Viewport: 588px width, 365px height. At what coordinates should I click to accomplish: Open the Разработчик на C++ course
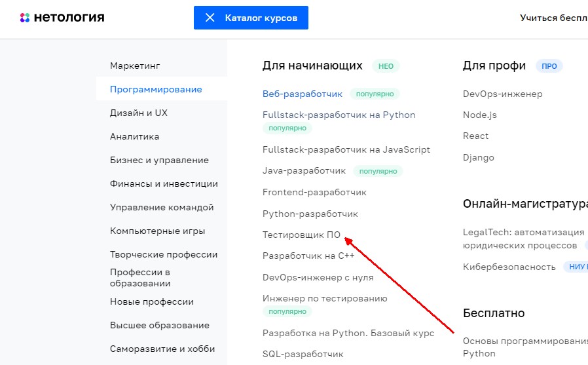pos(308,256)
